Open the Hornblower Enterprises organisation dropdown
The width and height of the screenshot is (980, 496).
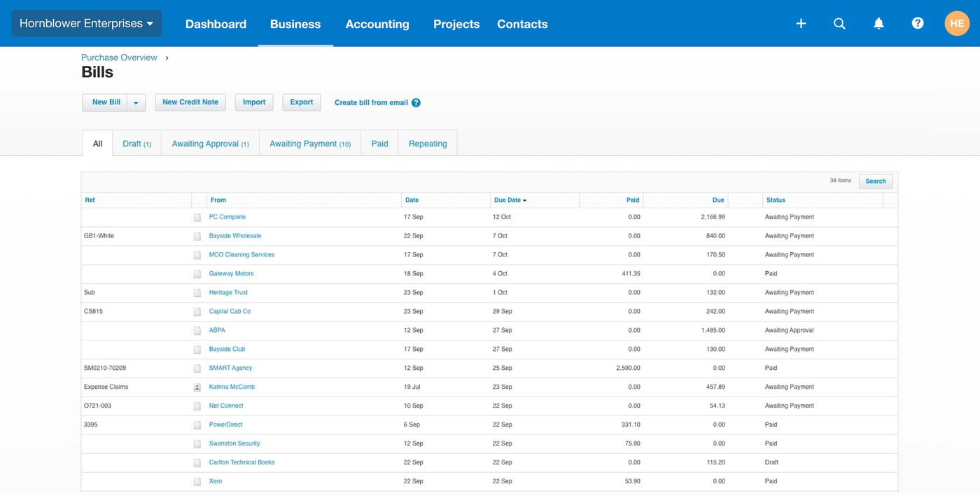pyautogui.click(x=86, y=23)
